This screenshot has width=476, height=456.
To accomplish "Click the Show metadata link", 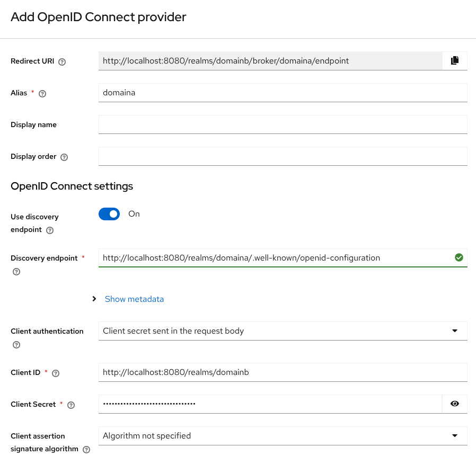I will tap(134, 299).
